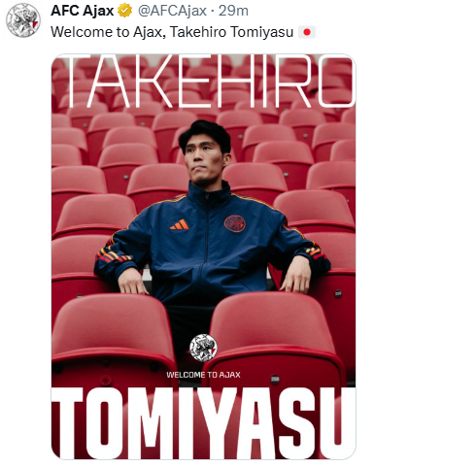Click the letter O in TAKEHIRO heading
Image resolution: width=476 pixels, height=467 pixels.
pos(336,81)
